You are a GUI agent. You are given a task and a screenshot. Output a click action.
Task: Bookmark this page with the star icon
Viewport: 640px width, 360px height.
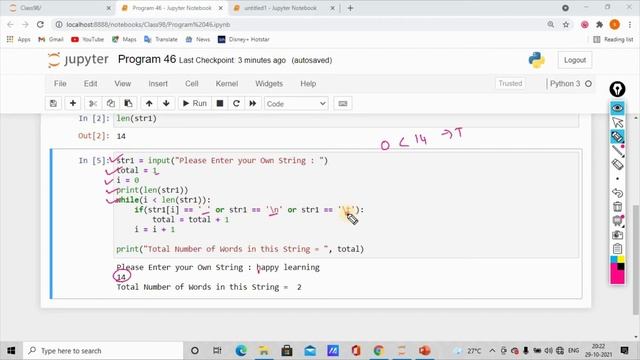tap(566, 24)
